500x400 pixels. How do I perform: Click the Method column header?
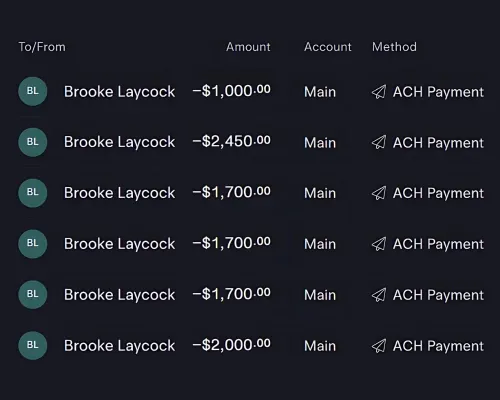394,47
